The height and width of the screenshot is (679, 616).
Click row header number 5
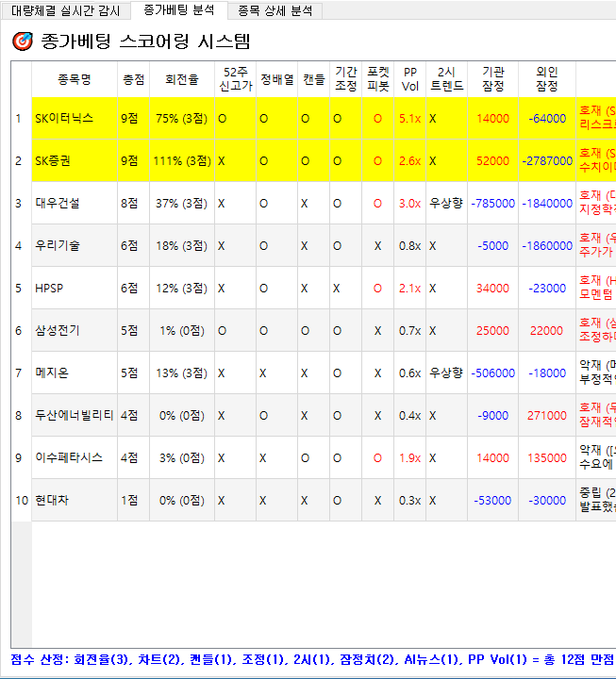(22, 288)
